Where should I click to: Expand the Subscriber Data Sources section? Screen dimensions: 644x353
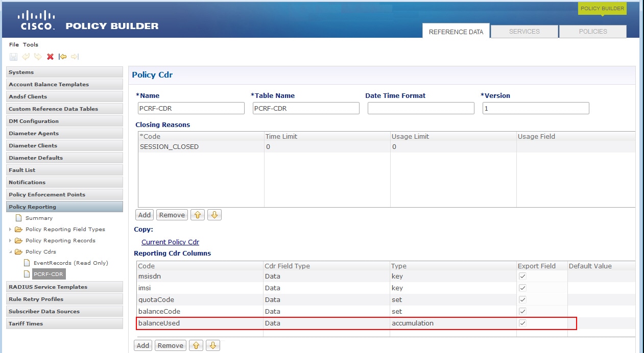[64, 312]
